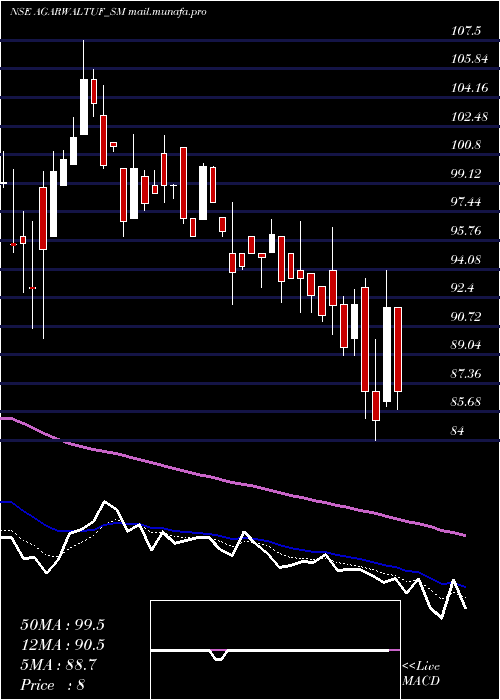Select the 104.16 price axis label

(x=469, y=88)
